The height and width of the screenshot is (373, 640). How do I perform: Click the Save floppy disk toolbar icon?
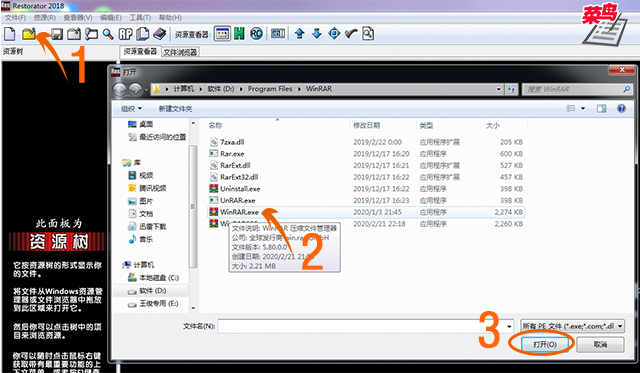(57, 34)
